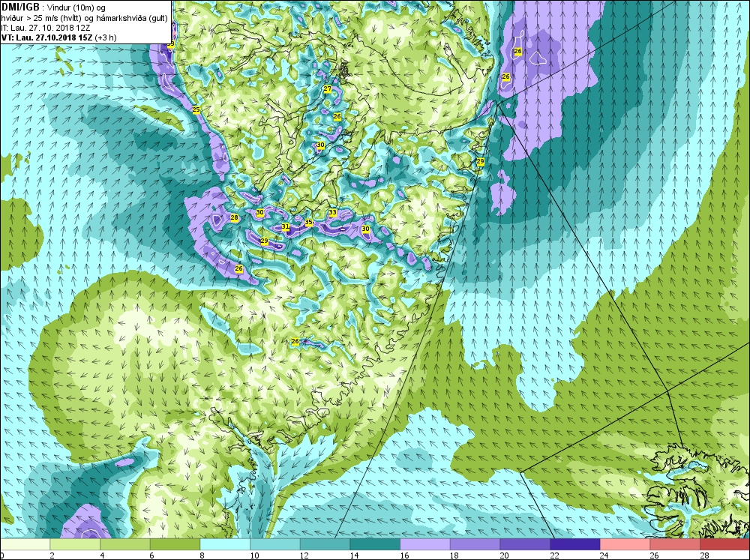Click the light cyan 8–10 m/s legend swatch
The height and width of the screenshot is (560, 750).
[225, 544]
